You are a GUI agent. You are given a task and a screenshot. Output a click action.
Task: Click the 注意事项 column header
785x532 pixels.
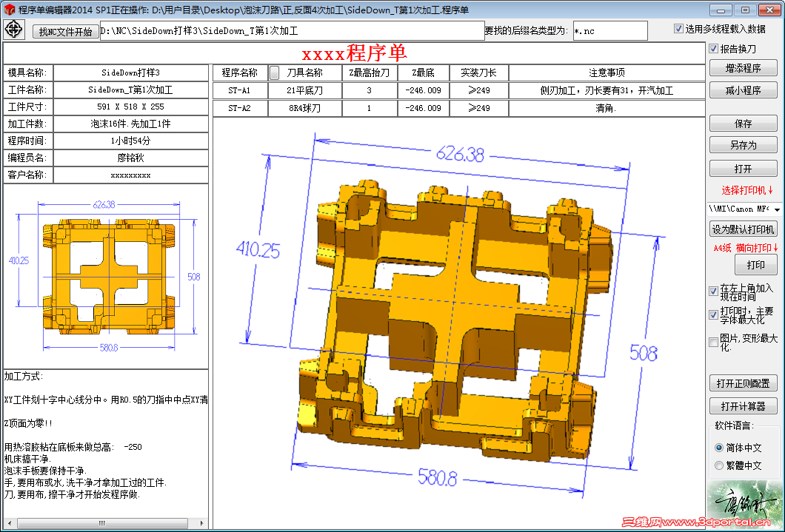(x=607, y=73)
